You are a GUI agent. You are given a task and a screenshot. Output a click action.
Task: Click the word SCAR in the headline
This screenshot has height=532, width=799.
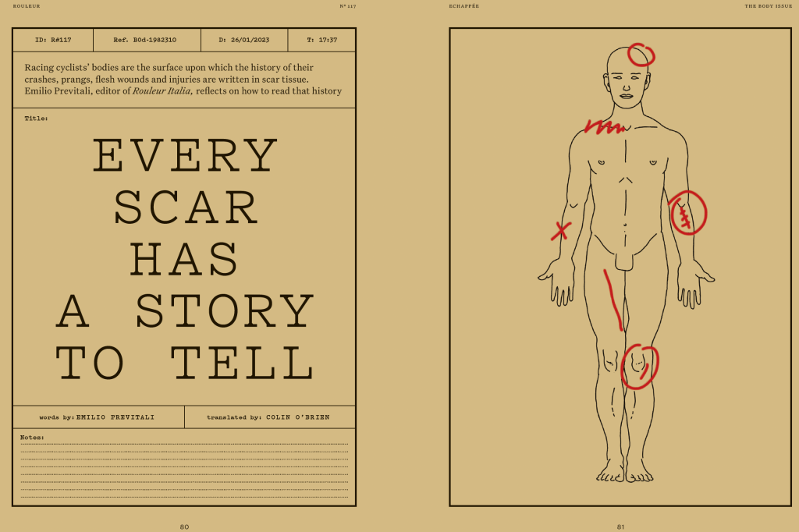click(x=185, y=207)
